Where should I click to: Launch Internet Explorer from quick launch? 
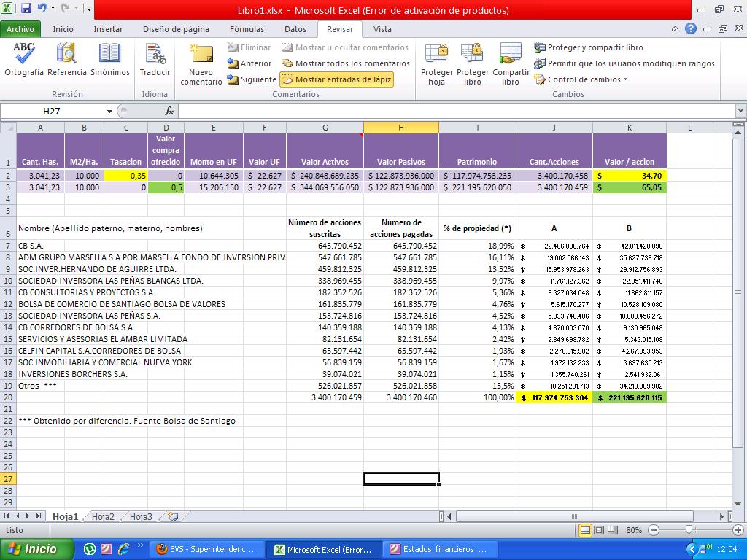click(123, 549)
